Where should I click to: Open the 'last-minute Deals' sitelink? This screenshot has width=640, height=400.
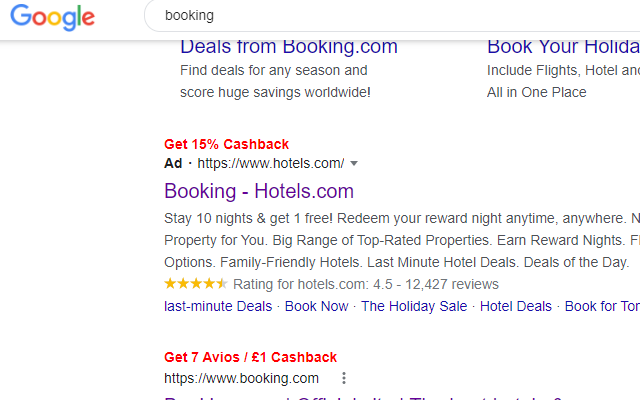tap(218, 306)
